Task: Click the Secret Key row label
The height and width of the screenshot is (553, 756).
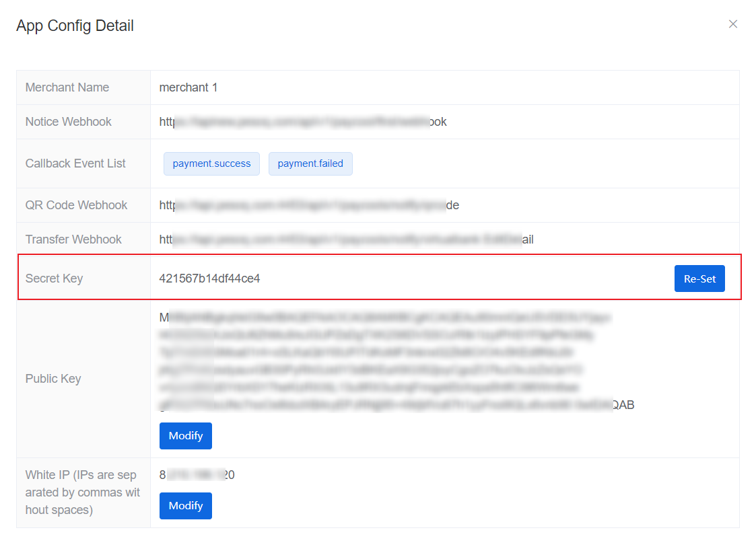Action: [x=54, y=279]
